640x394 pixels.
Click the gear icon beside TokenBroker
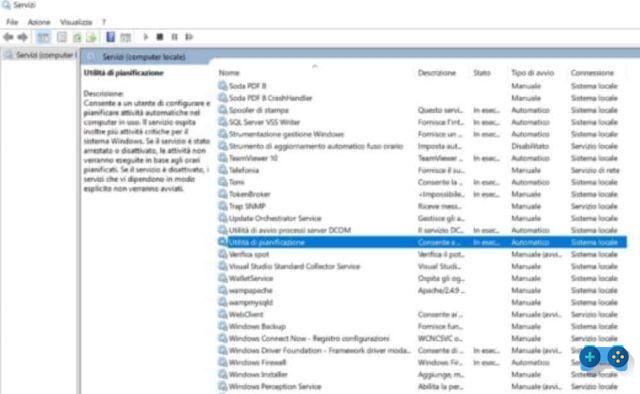(x=222, y=194)
